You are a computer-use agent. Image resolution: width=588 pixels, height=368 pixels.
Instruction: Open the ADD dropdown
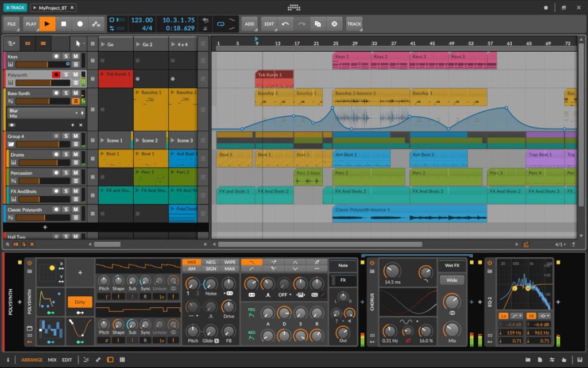[249, 24]
